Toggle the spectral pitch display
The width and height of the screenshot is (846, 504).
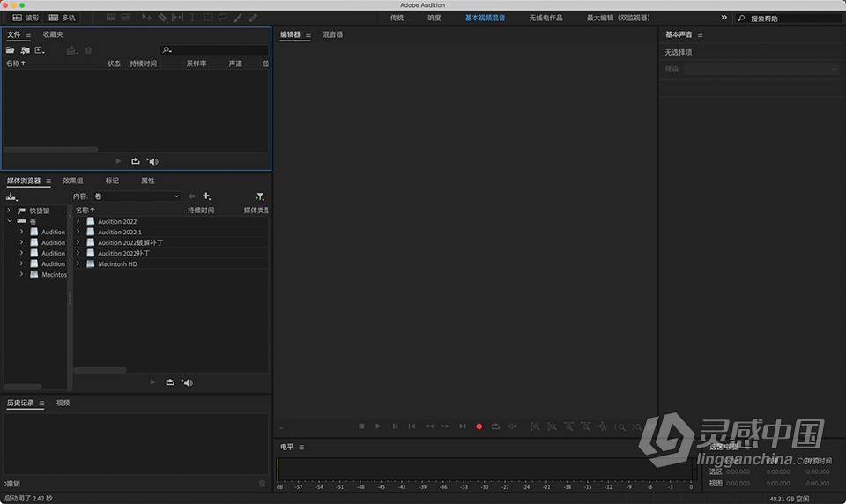tap(126, 18)
